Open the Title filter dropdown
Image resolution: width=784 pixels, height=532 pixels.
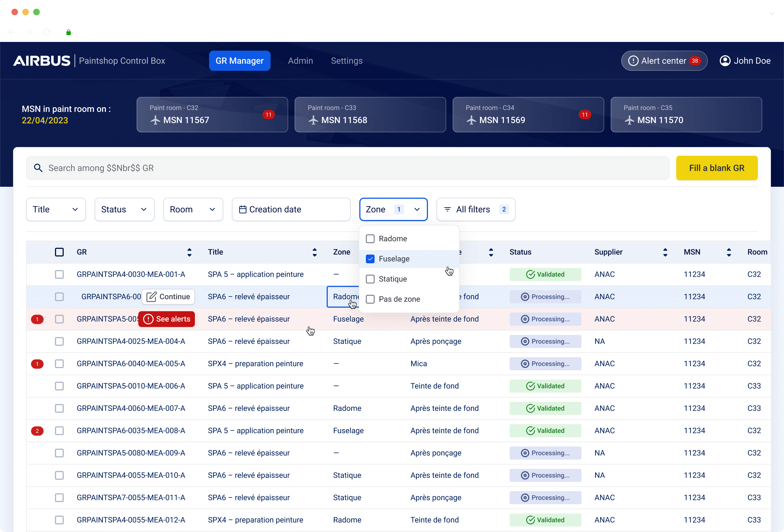point(56,209)
